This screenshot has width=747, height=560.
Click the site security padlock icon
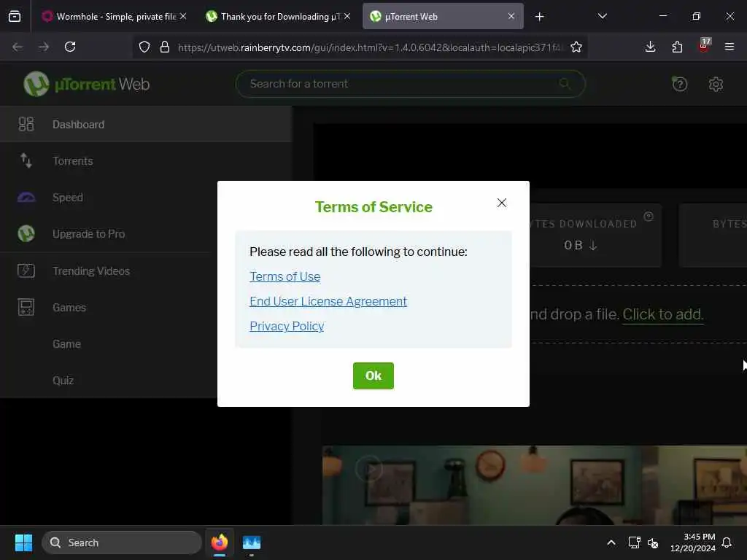165,47
